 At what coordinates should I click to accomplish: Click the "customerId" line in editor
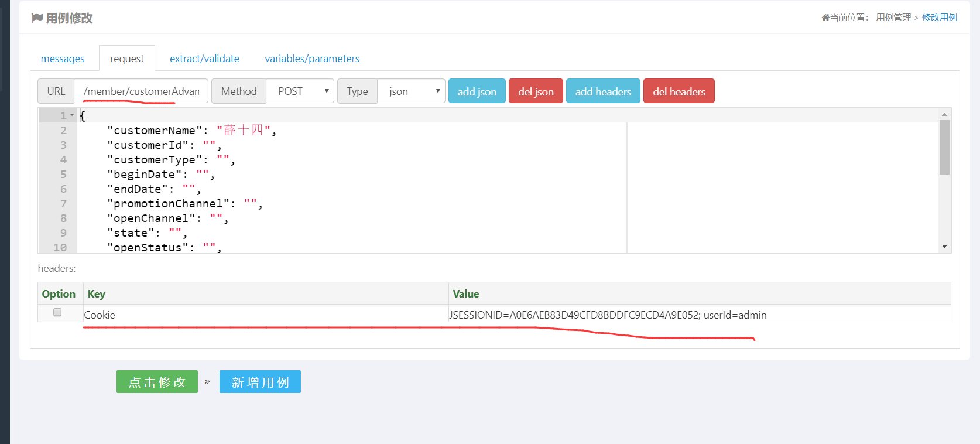pos(165,145)
